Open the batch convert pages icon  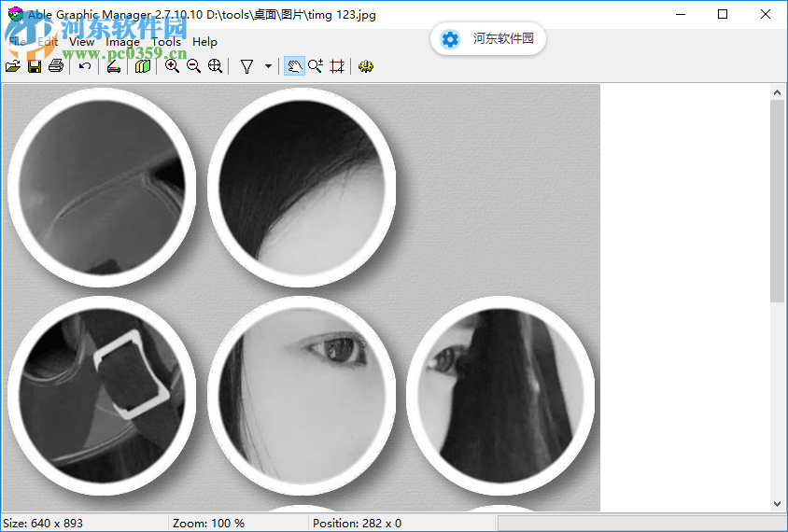coord(143,66)
